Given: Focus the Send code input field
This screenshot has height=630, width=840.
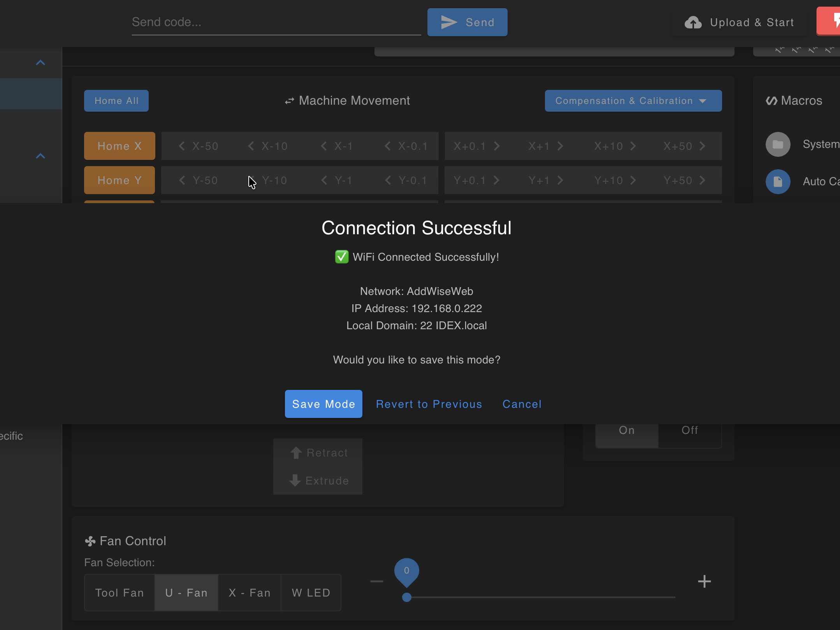Looking at the screenshot, I should 276,22.
